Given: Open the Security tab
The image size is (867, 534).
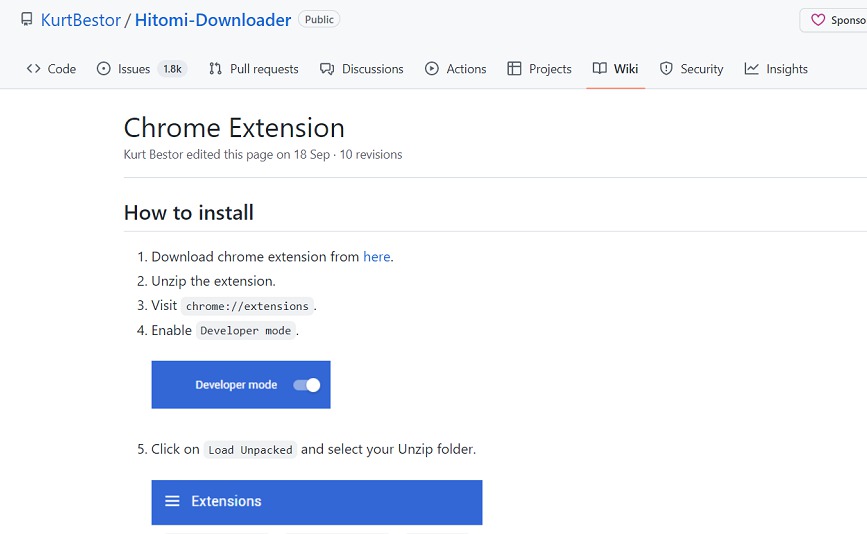Looking at the screenshot, I should pyautogui.click(x=691, y=69).
